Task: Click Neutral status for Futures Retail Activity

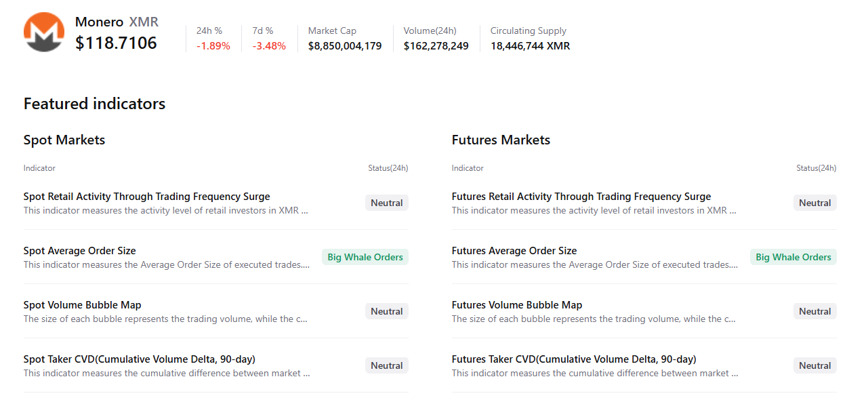Action: [814, 203]
